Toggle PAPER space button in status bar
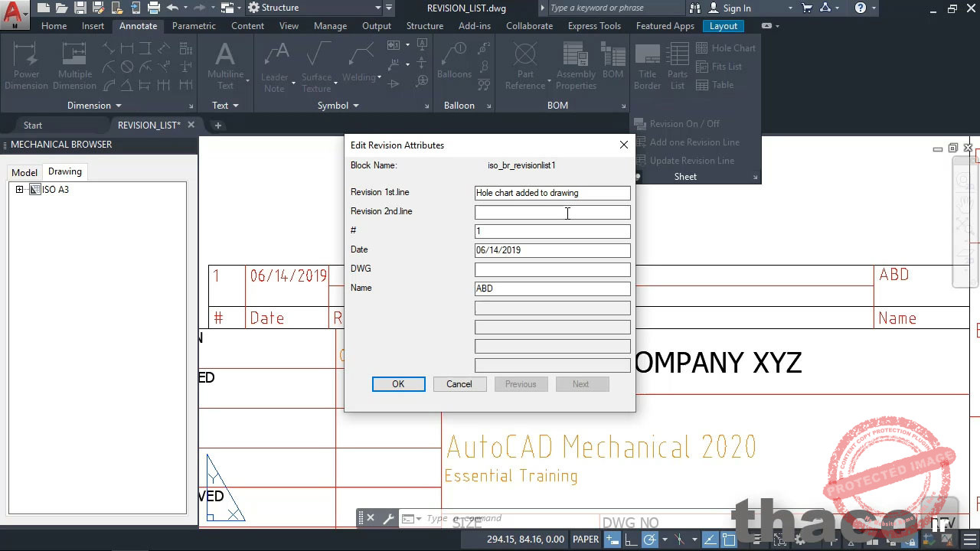The width and height of the screenshot is (980, 551). coord(586,540)
